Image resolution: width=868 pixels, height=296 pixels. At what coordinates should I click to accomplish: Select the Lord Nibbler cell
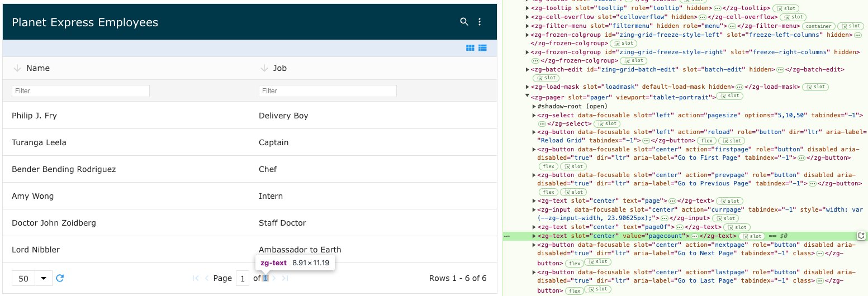coord(126,250)
